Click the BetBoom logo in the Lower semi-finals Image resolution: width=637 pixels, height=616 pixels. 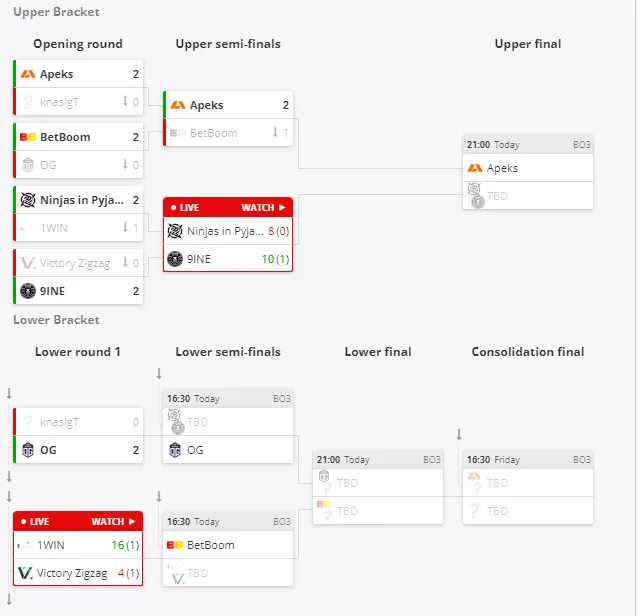click(175, 545)
